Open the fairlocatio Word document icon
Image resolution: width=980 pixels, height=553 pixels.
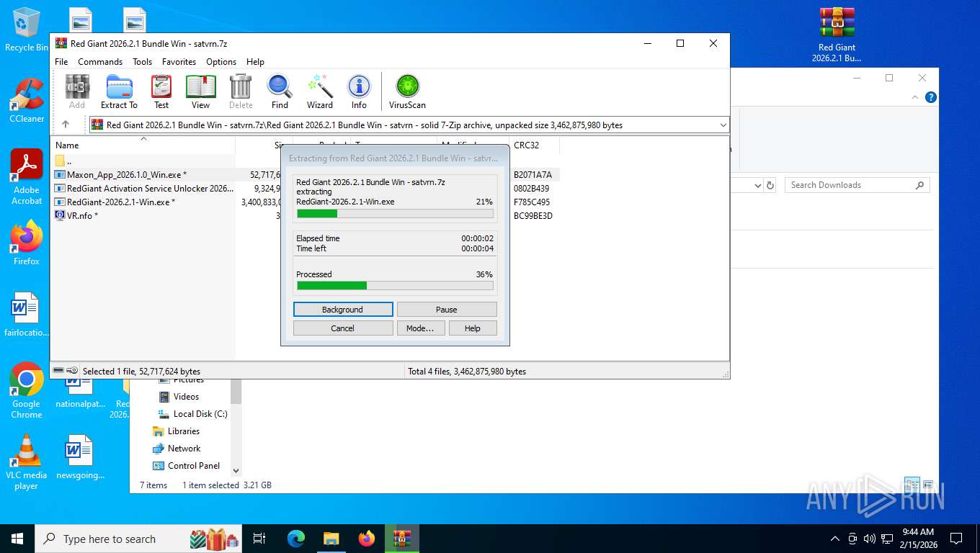pos(27,315)
